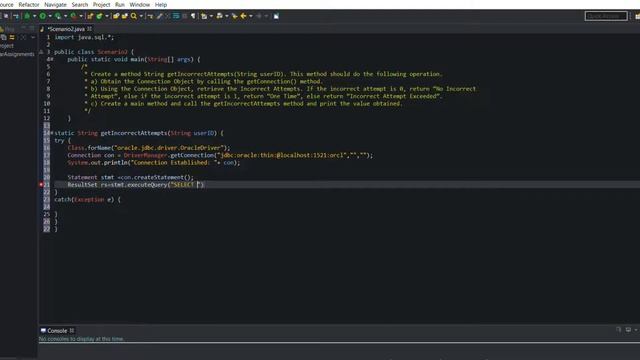Click 'DriverManager' text on line 17
The image size is (640, 360).
tap(145, 155)
